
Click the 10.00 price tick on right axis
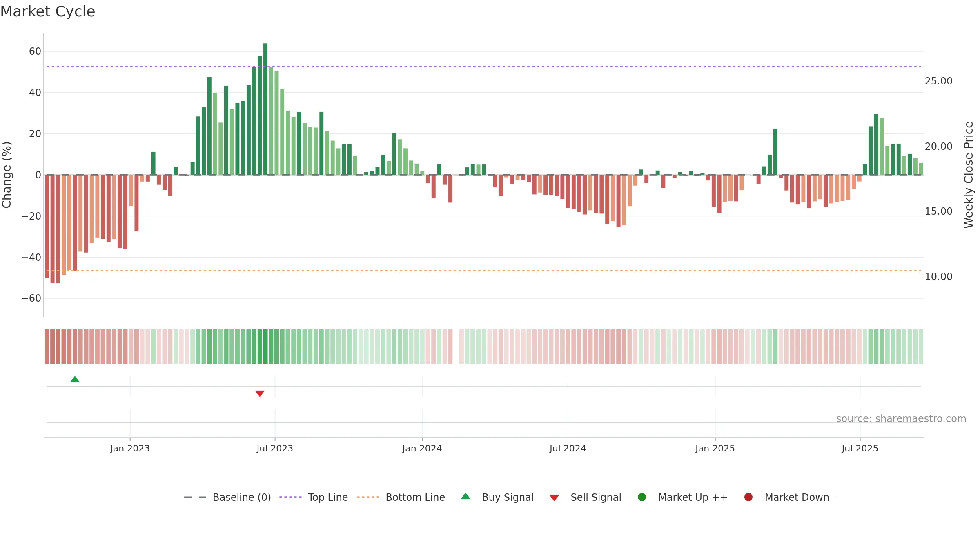click(x=938, y=277)
